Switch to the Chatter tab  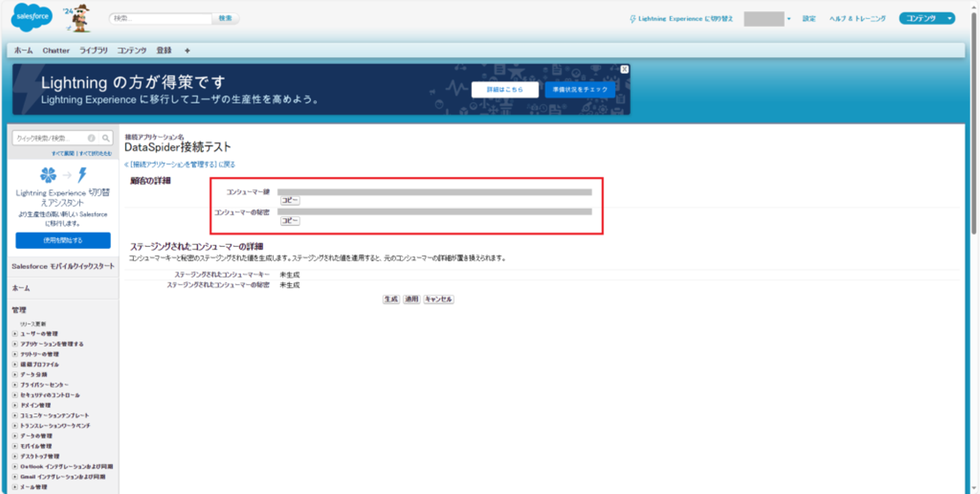tap(56, 50)
